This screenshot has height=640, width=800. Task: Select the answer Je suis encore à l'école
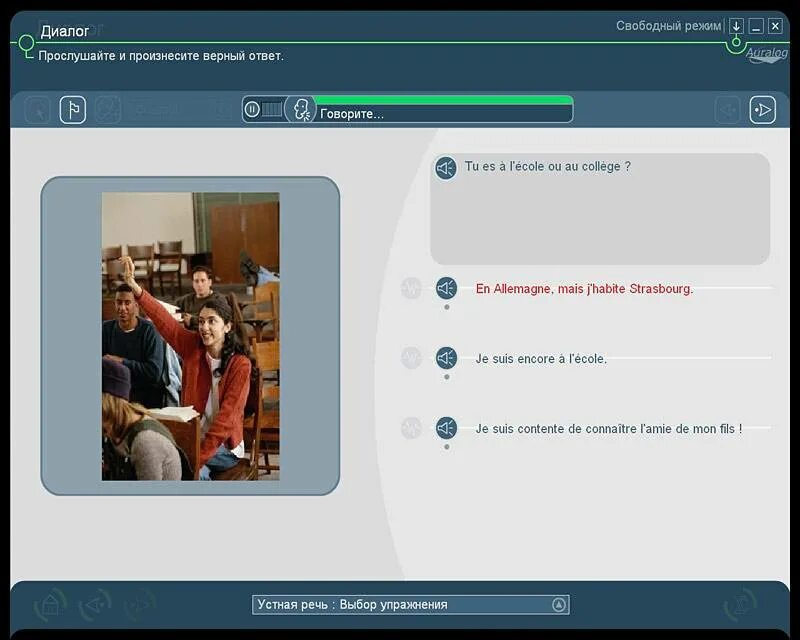coord(541,359)
